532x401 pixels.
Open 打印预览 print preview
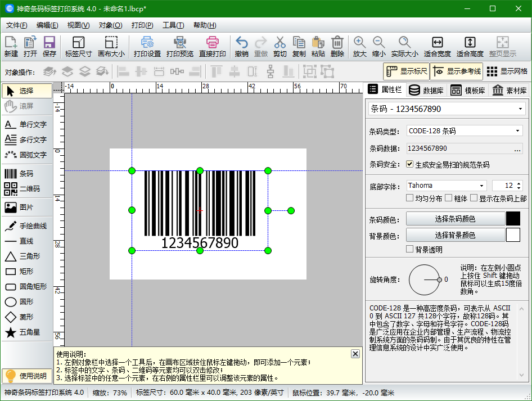click(x=180, y=47)
